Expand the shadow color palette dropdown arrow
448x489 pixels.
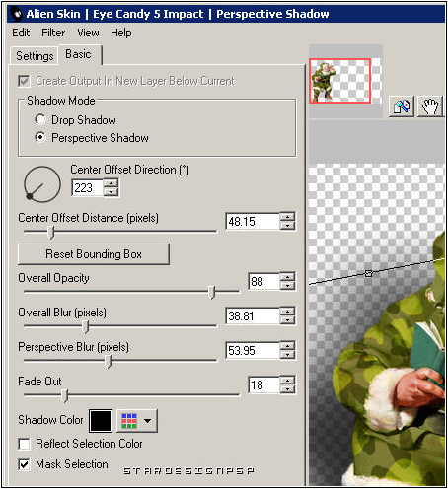147,421
